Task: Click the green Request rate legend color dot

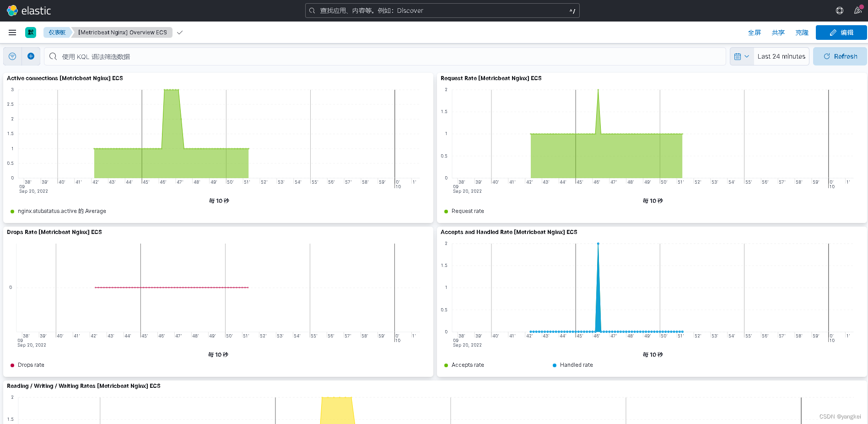Action: (446, 212)
